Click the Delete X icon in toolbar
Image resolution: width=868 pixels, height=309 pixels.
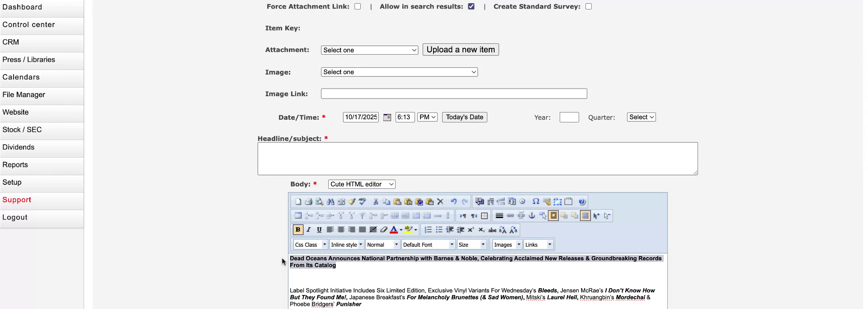[440, 202]
